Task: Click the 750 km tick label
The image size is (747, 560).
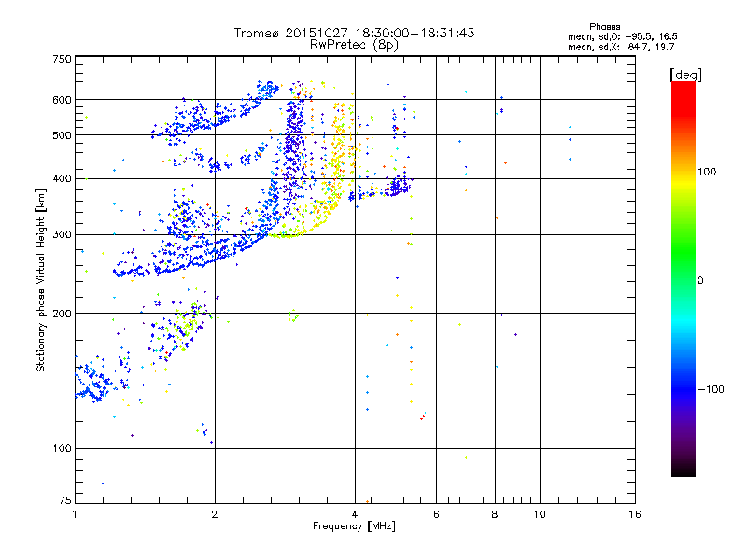Action: [63, 59]
